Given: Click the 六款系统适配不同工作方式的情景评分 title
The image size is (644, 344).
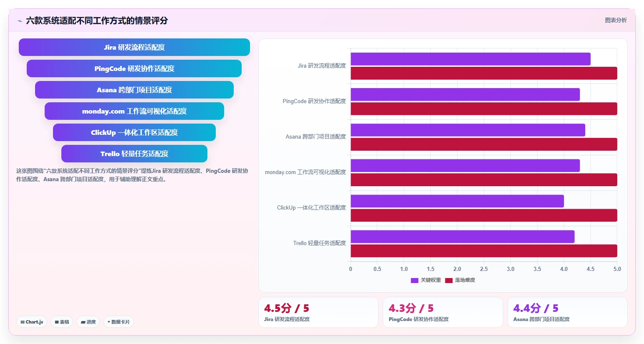Looking at the screenshot, I should click(x=97, y=20).
